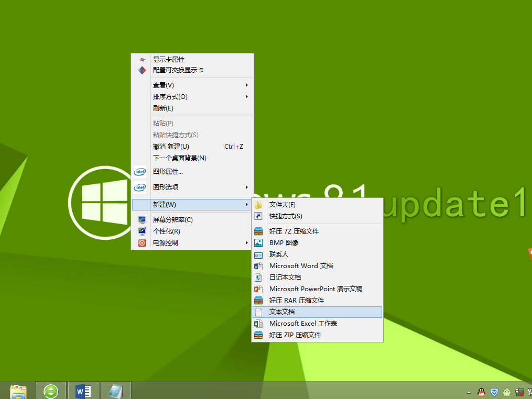Click the power plug battery tray icon
Screen dimensions: 532x399
[x=519, y=392]
